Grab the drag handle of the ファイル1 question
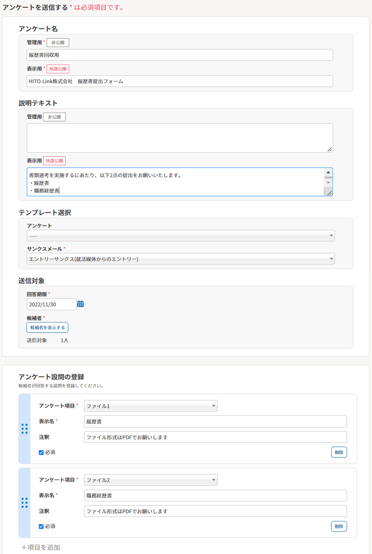The image size is (372, 554). [x=24, y=429]
